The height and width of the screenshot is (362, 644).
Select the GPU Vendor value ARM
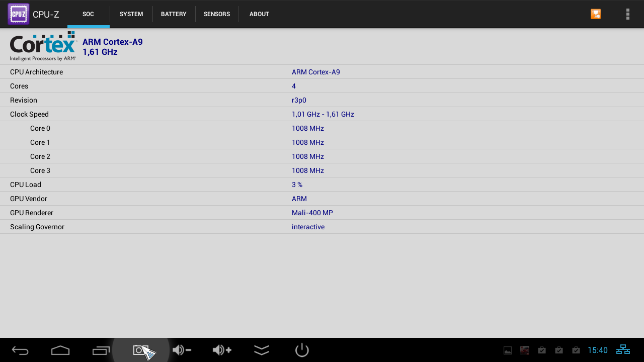click(299, 199)
